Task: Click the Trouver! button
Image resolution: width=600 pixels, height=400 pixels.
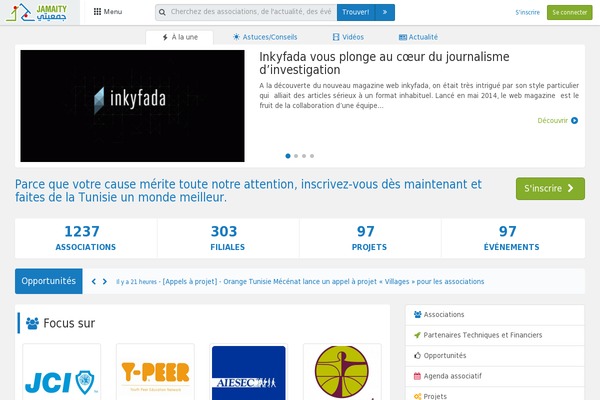Action: tap(356, 12)
